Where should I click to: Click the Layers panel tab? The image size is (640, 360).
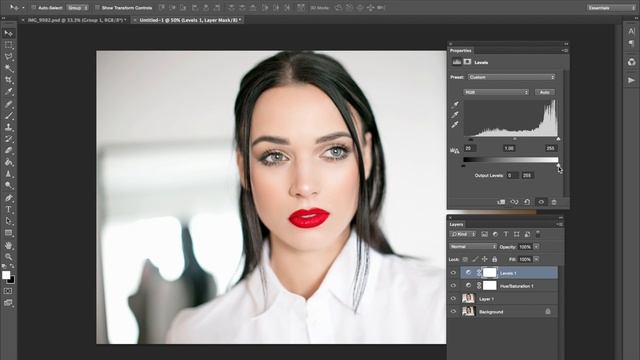pos(456,224)
